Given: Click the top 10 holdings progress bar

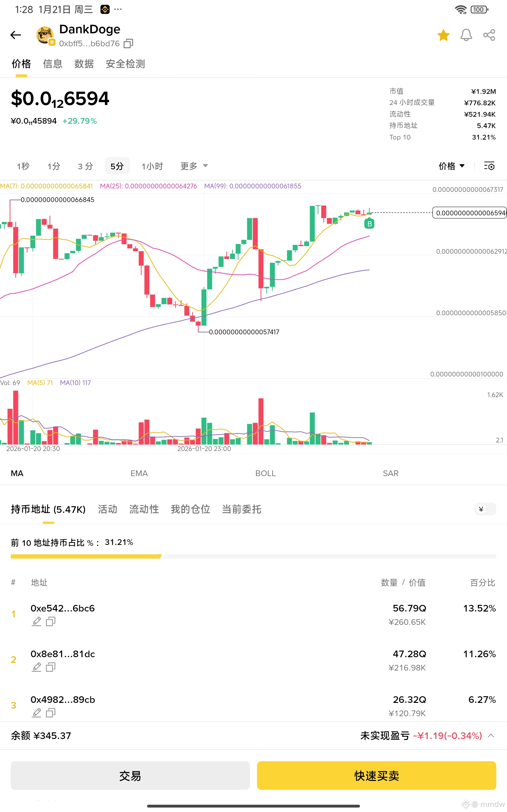Looking at the screenshot, I should click(253, 556).
